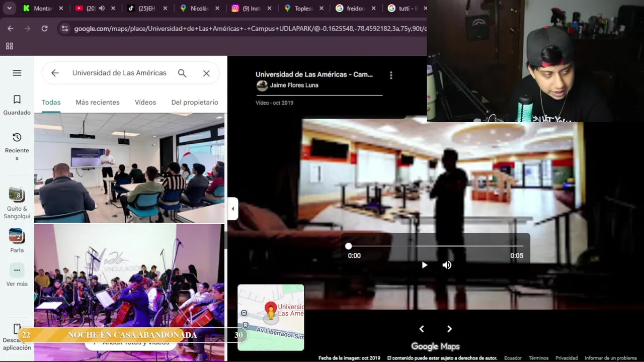Click the minimap with Pegman marker
The image size is (644, 362).
click(x=271, y=317)
